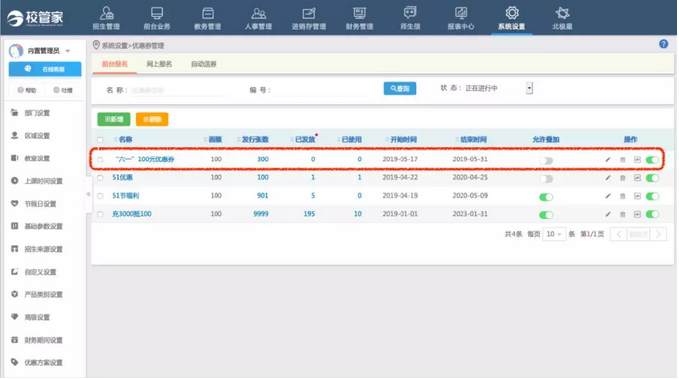Open 财务管理 module
Viewport: 679px width, 379px height.
point(359,18)
